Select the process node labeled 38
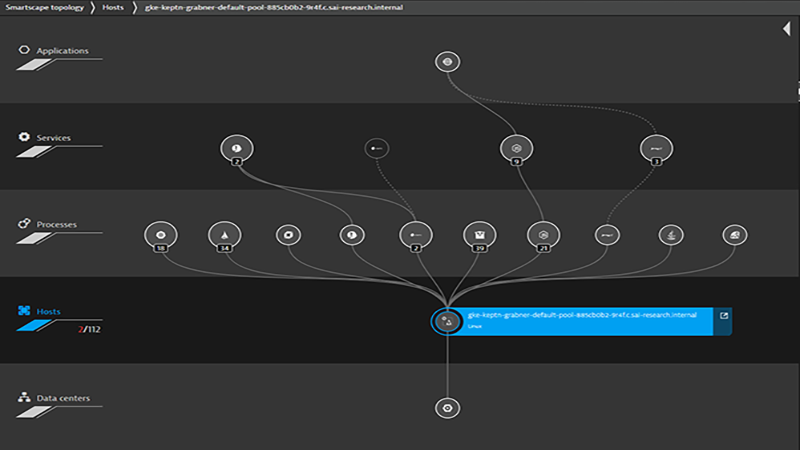The height and width of the screenshot is (450, 800). (x=161, y=235)
